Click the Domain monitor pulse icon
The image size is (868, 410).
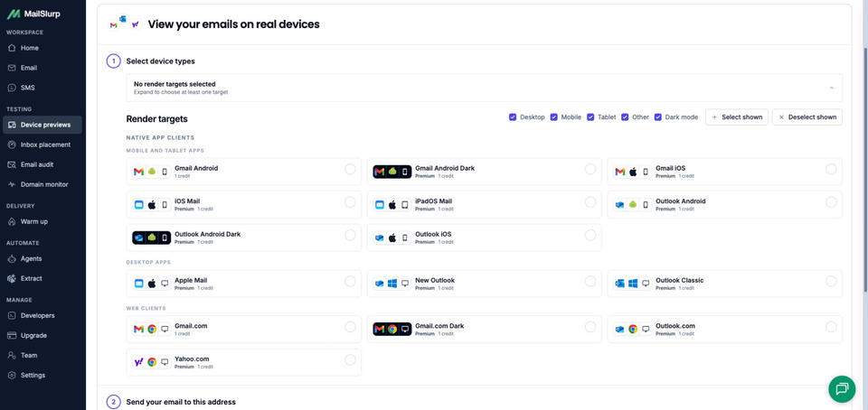[x=12, y=184]
